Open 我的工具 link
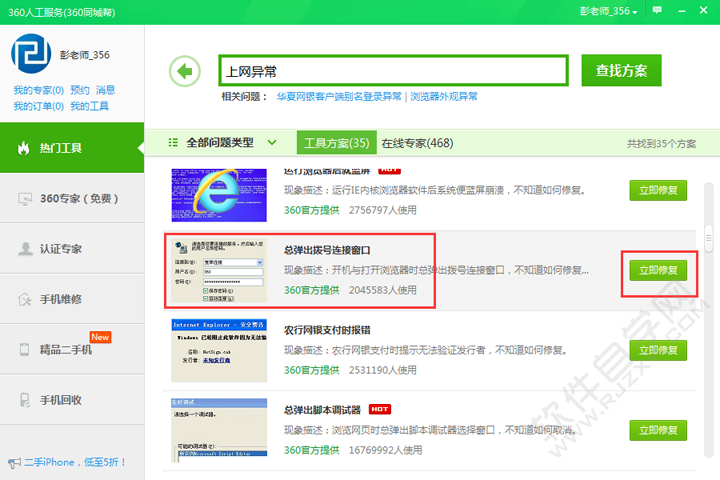This screenshot has width=720, height=480. tap(90, 106)
